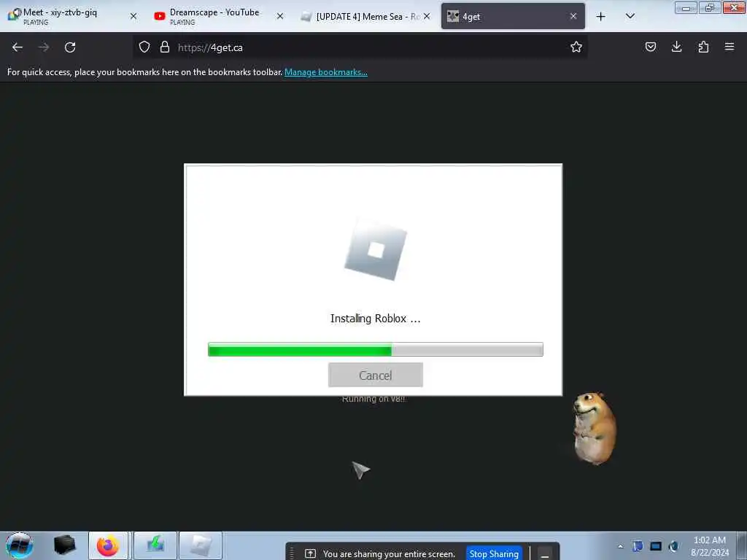Screen dimensions: 747x560
Task: Expand the list all tabs chevron
Action: (x=630, y=16)
